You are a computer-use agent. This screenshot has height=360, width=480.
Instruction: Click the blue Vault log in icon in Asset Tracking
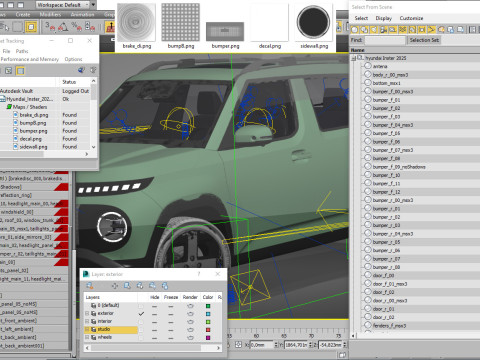point(81,70)
